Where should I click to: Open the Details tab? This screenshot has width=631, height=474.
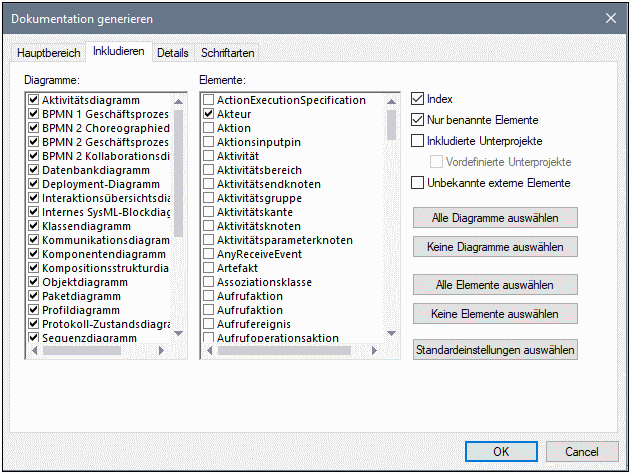point(172,53)
